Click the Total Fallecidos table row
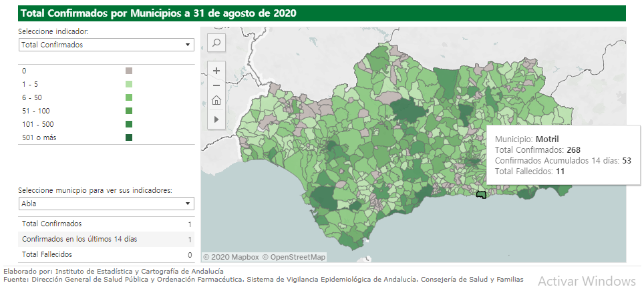Screen dimensions: 644x291 point(106,254)
